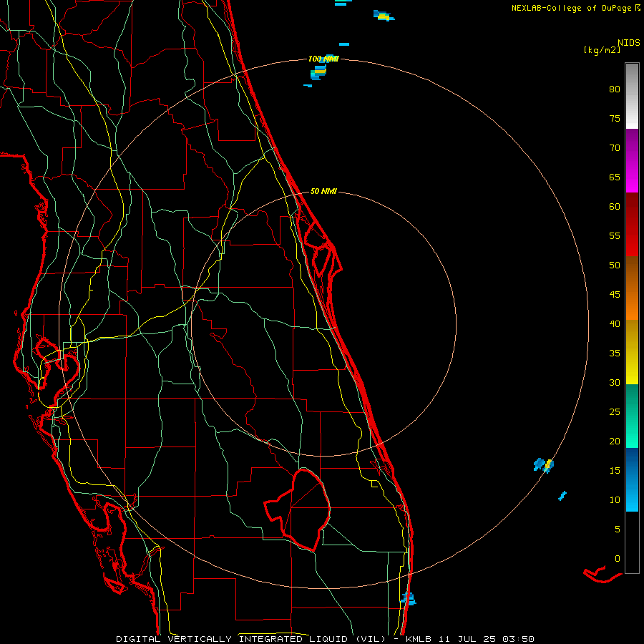Click the [kg/m2] units label

pos(602,50)
